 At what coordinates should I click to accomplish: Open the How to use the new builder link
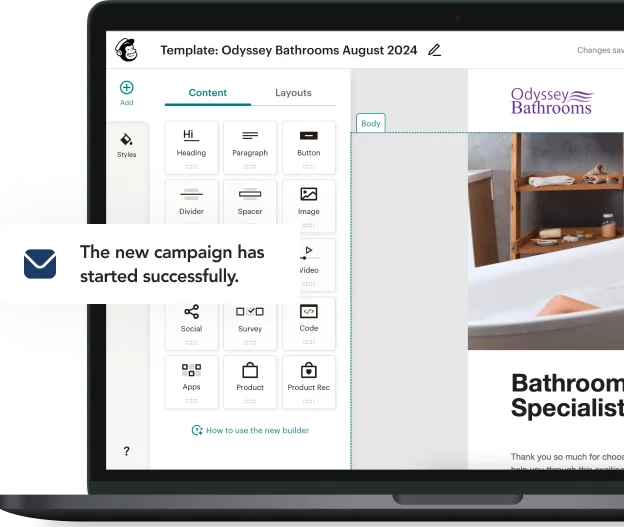250,430
